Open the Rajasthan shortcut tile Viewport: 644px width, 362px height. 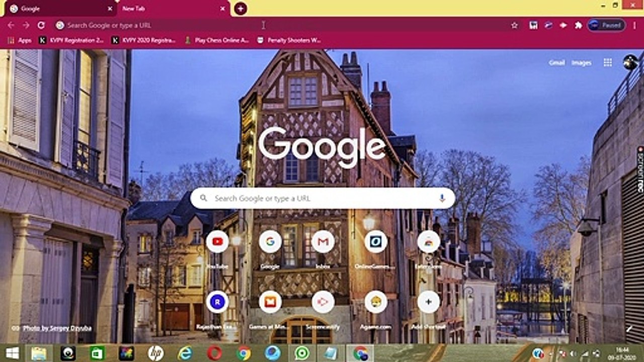[x=217, y=302]
